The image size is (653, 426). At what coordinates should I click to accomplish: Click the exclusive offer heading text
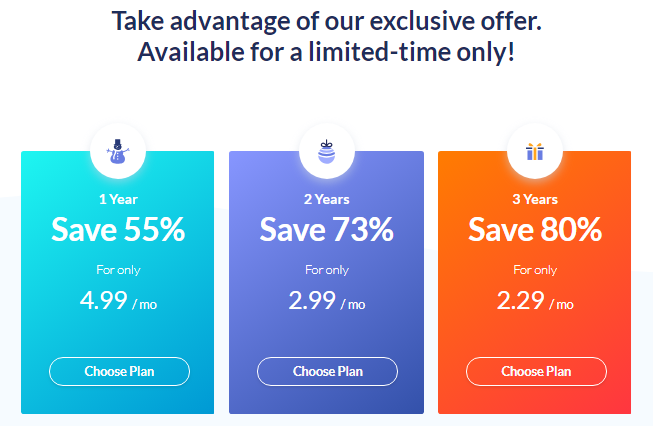click(326, 21)
